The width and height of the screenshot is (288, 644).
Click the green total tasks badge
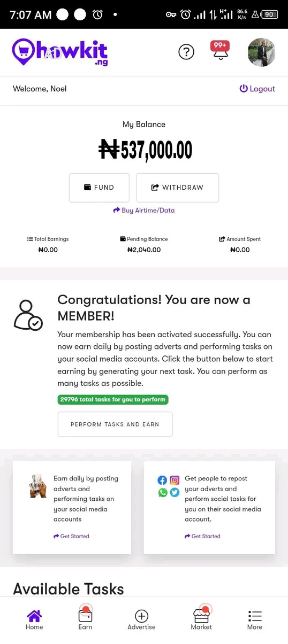click(113, 399)
